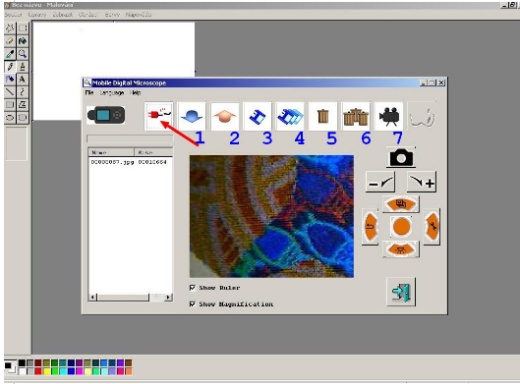
Task: Open Paint's Barvy menu
Action: click(112, 15)
